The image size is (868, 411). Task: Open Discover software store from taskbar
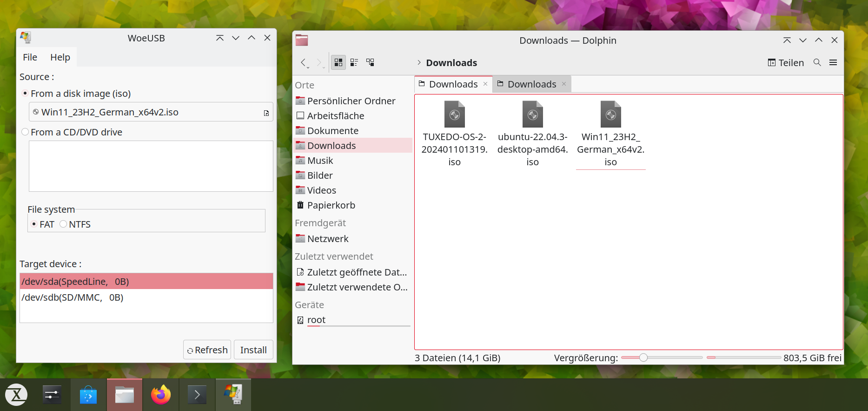(88, 395)
